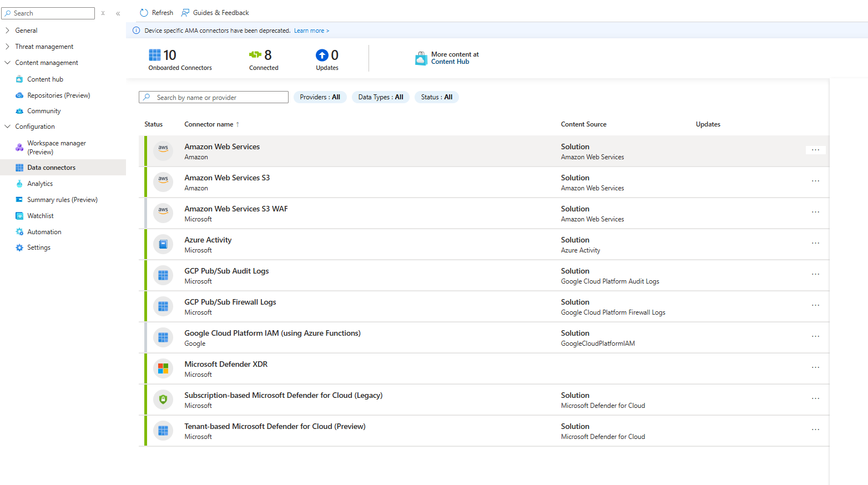The width and height of the screenshot is (868, 485).
Task: Open Analytics in sidebar
Action: click(40, 184)
